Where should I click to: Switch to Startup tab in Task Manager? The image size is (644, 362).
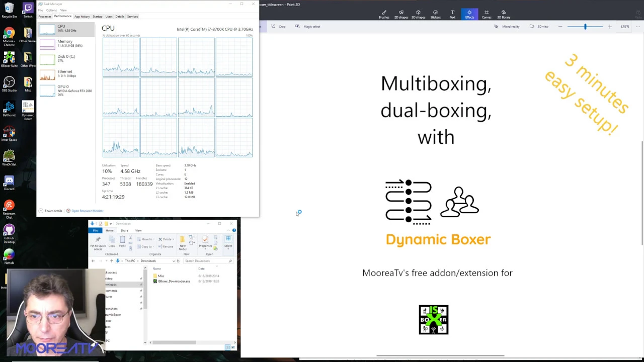(x=98, y=17)
